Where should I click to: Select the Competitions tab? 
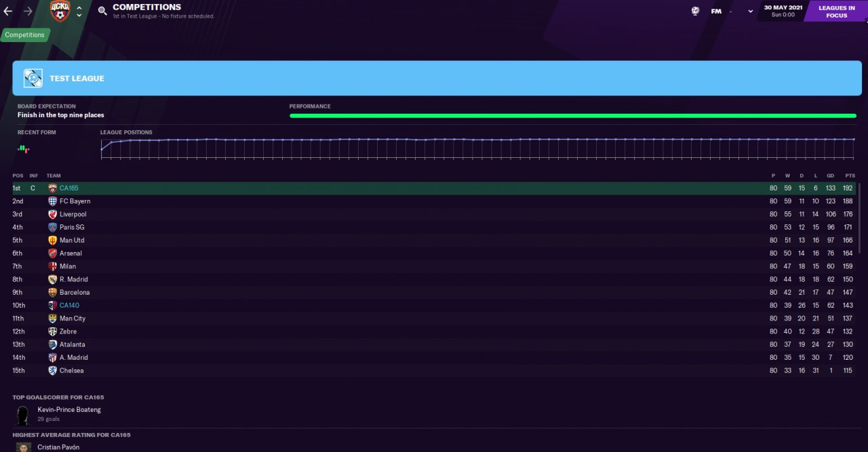coord(24,35)
